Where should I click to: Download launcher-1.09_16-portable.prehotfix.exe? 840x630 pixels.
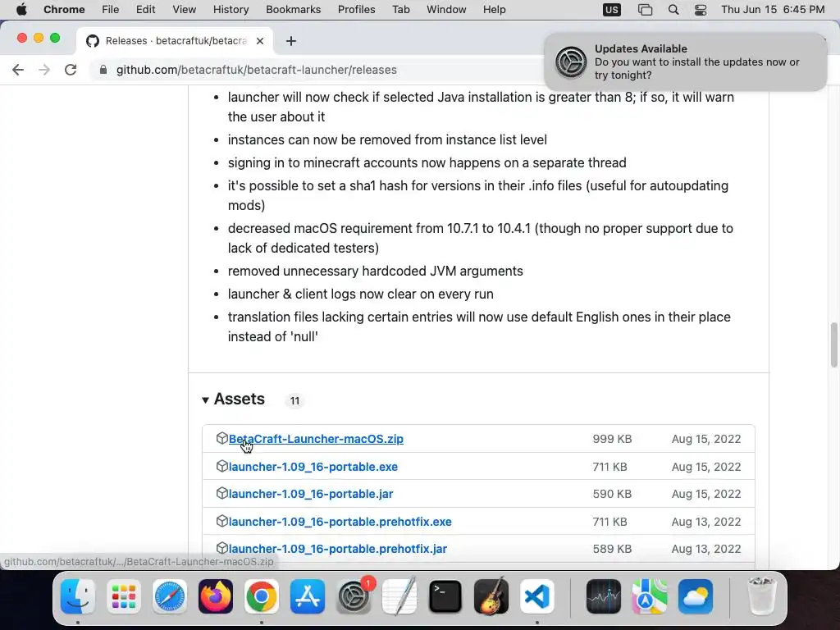pos(340,522)
